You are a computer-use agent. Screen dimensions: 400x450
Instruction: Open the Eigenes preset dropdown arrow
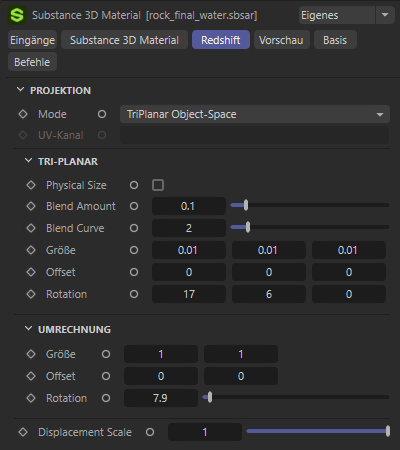click(385, 15)
